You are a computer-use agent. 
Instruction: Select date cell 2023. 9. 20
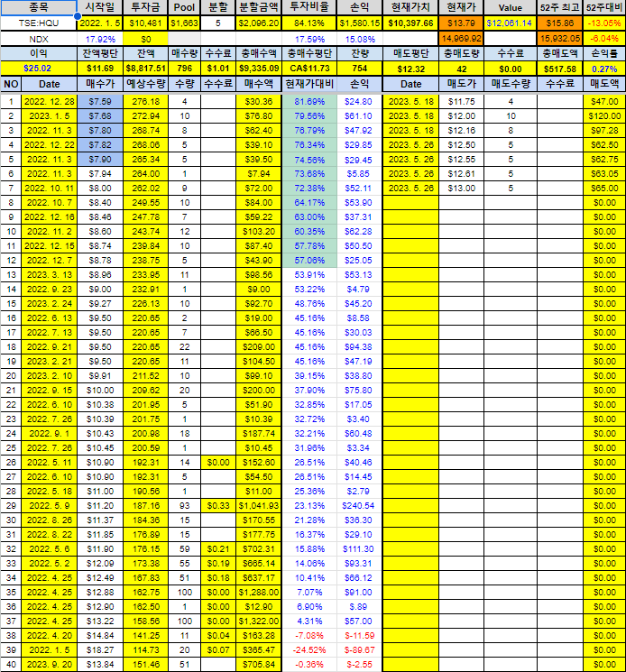[50, 665]
